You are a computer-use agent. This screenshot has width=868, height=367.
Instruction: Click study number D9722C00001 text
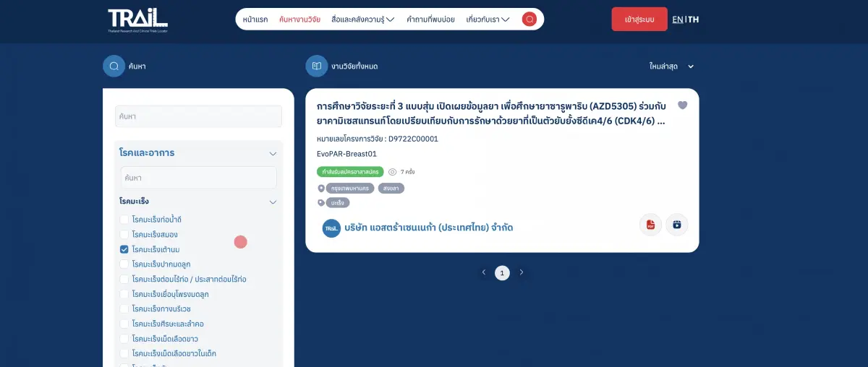point(413,139)
